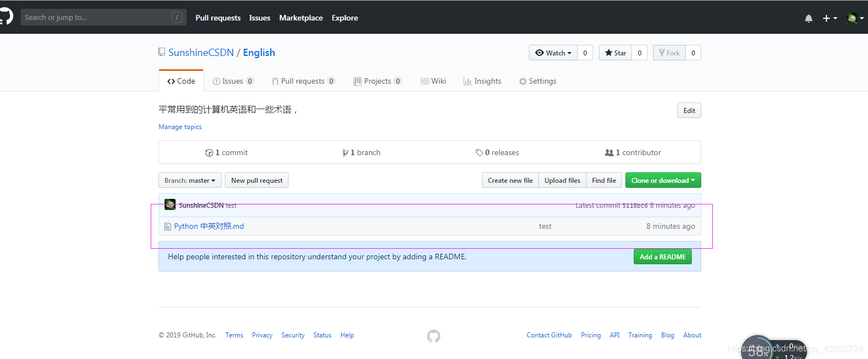Select the Code tab
The width and height of the screenshot is (868, 359).
(x=181, y=81)
